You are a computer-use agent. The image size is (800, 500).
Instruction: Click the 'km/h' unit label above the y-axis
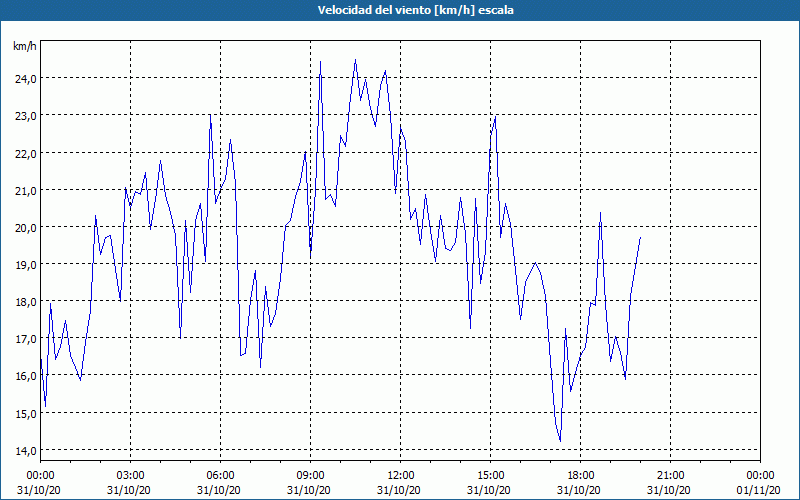pyautogui.click(x=24, y=46)
